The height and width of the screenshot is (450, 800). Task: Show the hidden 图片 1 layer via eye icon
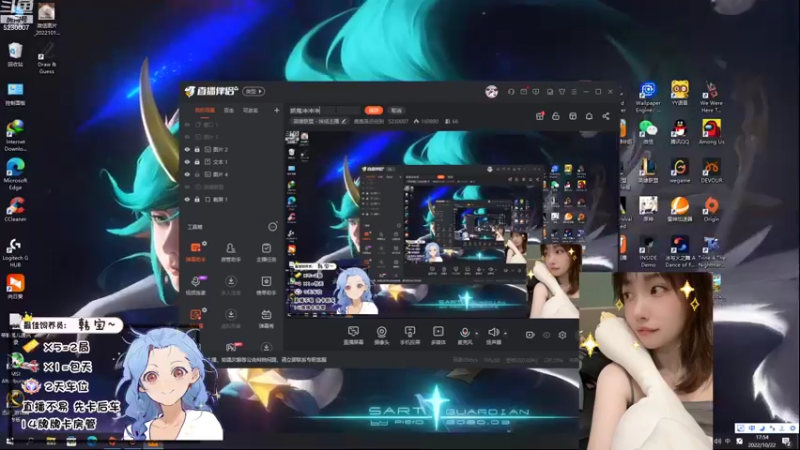coord(187,137)
